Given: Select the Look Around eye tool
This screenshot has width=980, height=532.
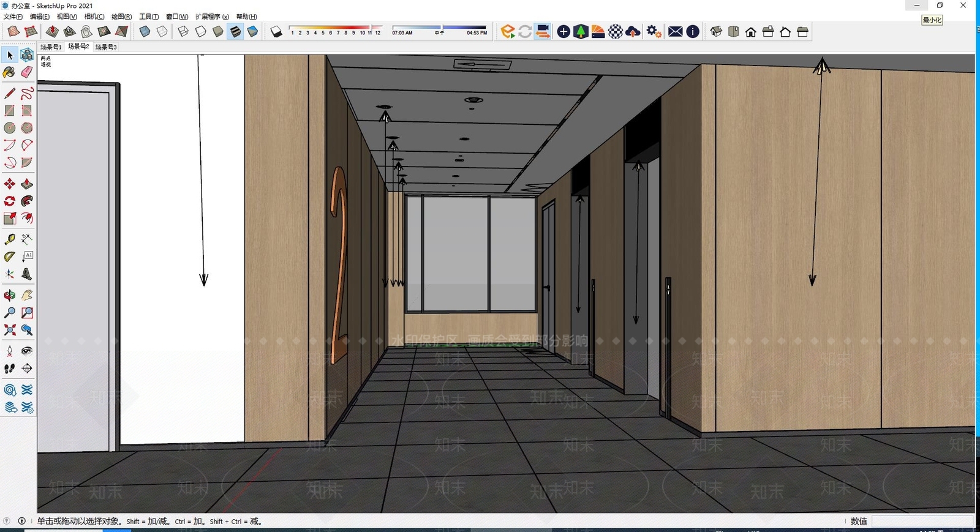Looking at the screenshot, I should click(27, 351).
